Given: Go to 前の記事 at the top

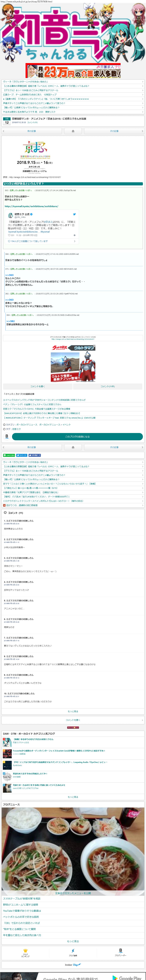Looking at the screenshot, I should (x=31, y=131).
